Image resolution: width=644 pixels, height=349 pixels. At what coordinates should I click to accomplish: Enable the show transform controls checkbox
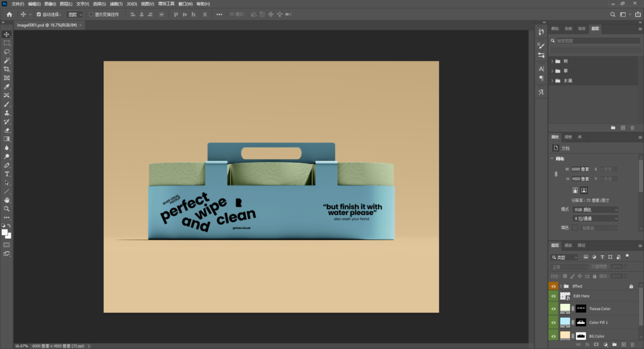tap(91, 14)
